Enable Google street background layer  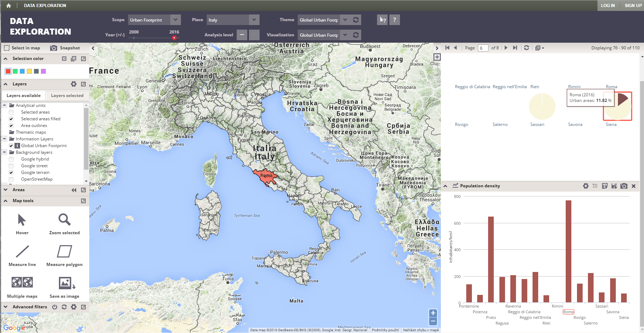pos(11,166)
